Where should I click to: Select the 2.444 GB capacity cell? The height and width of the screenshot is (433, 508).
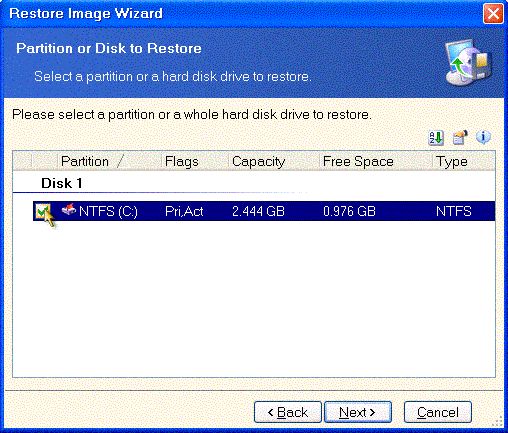point(258,211)
